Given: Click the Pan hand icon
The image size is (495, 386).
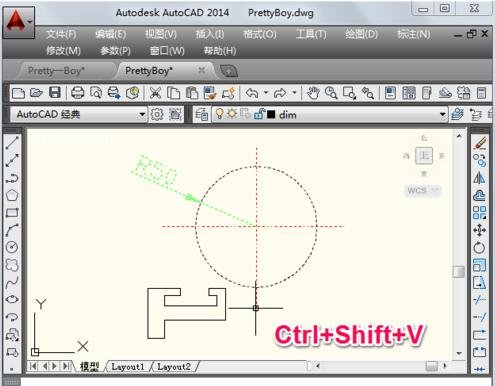Looking at the screenshot, I should [x=313, y=93].
